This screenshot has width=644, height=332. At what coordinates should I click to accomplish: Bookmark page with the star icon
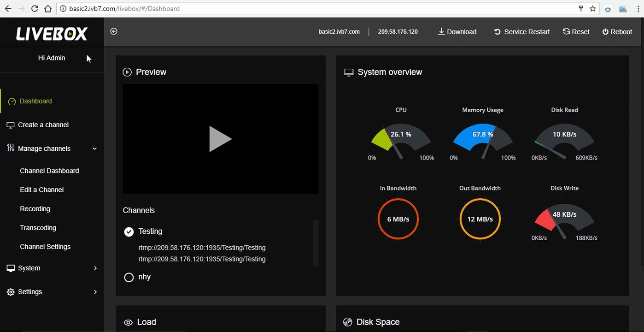[593, 8]
